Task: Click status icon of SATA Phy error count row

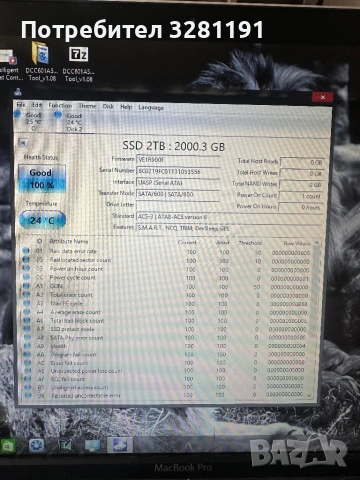Action: click(27, 337)
